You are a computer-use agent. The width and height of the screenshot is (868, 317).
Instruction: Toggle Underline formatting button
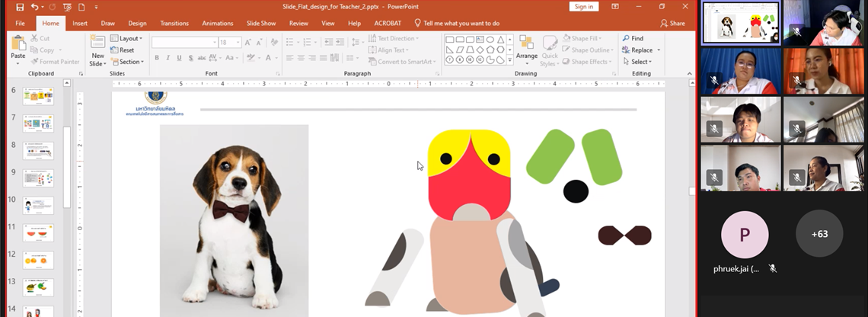click(178, 58)
